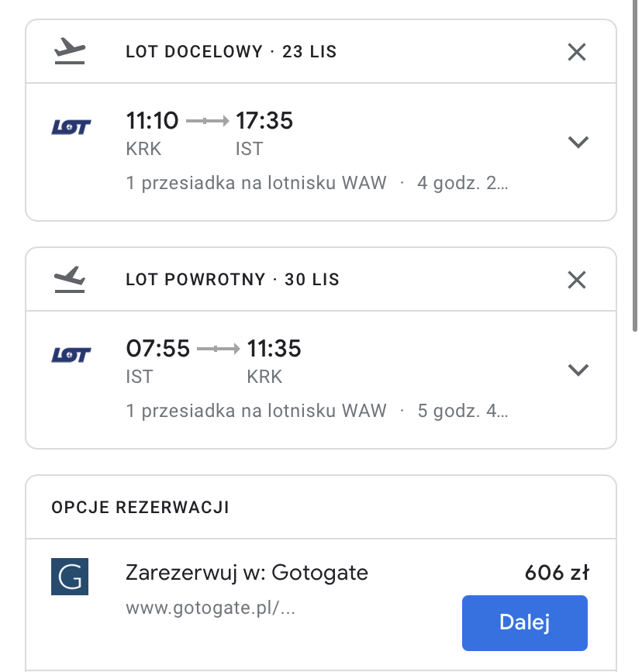
Task: Click the 11:10 departure time
Action: [x=152, y=120]
